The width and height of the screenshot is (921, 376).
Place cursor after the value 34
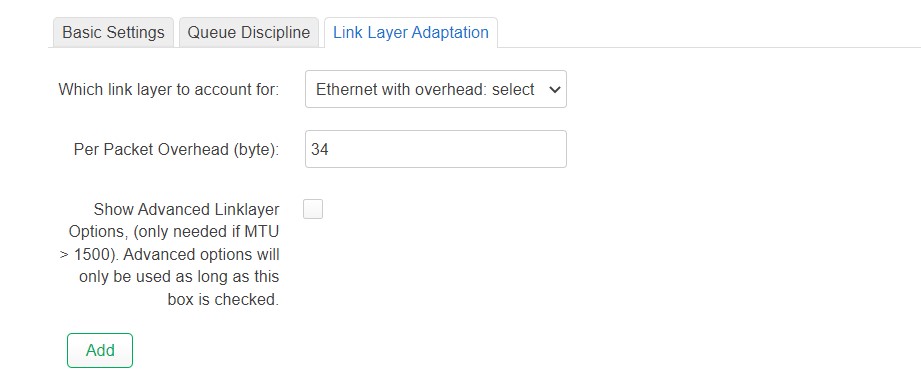point(331,149)
